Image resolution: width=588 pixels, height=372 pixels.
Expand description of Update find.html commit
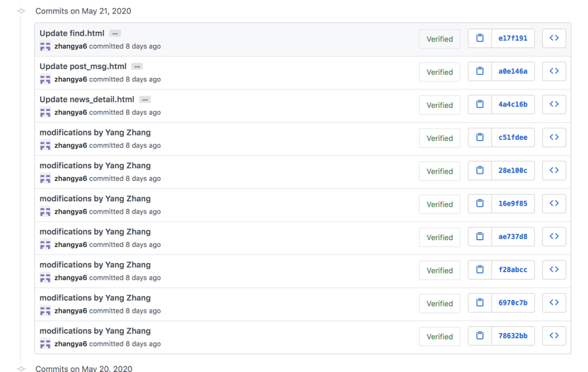115,33
